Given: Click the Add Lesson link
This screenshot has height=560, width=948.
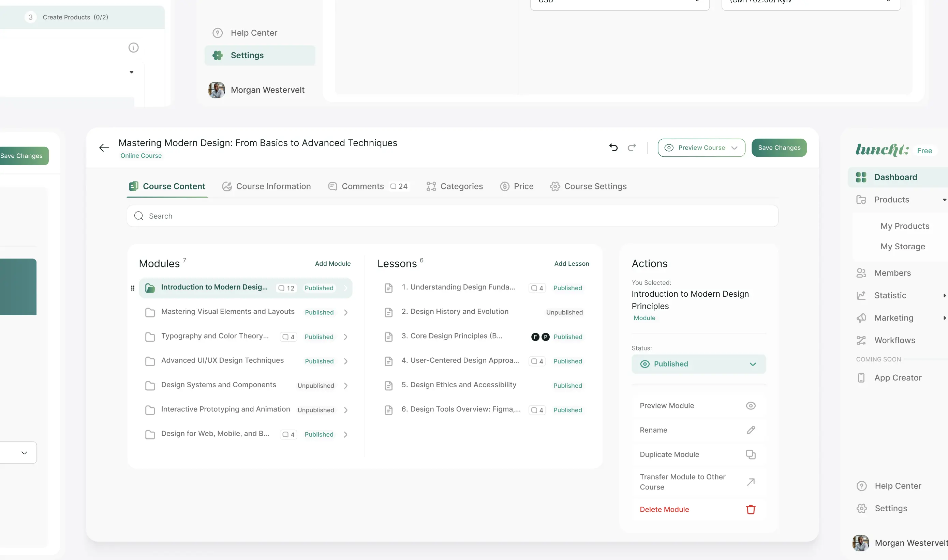Looking at the screenshot, I should [571, 264].
